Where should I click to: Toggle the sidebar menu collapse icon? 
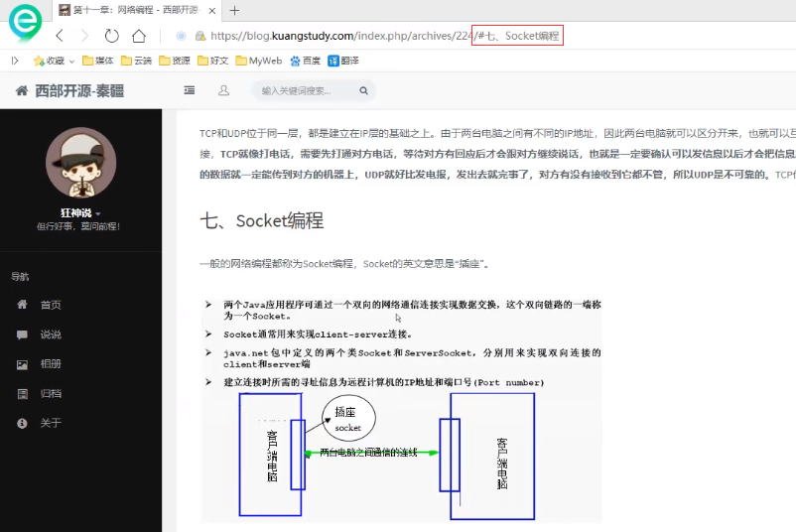[x=190, y=90]
